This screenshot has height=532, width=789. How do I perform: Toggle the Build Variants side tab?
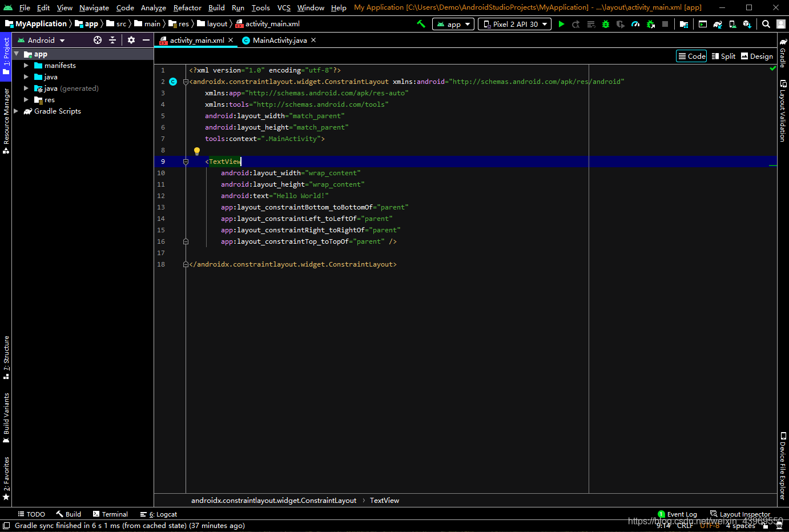tap(6, 418)
